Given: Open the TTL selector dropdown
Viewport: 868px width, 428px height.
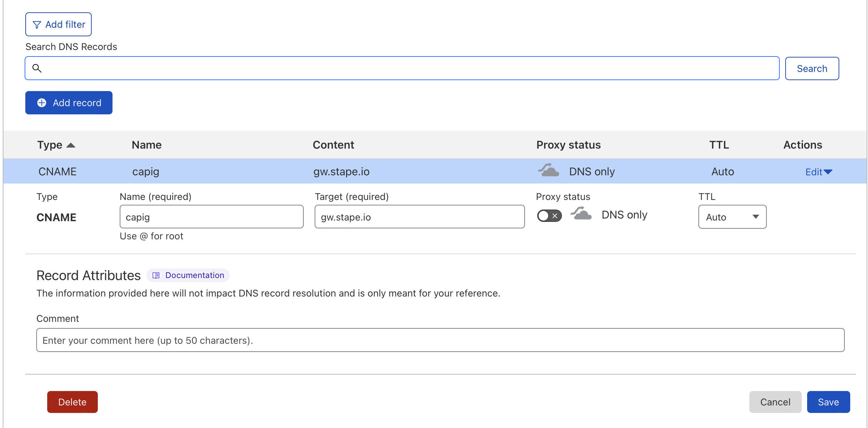Looking at the screenshot, I should 731,216.
